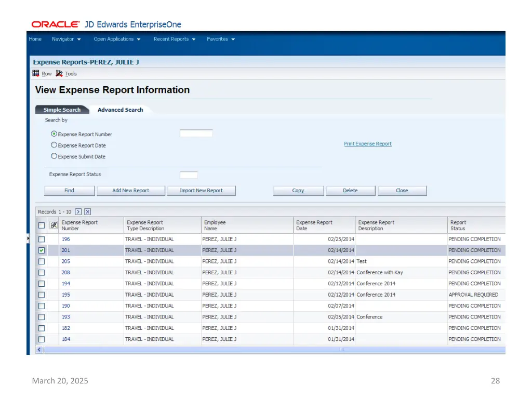
Task: Open expense report 201 link
Action: [66, 250]
